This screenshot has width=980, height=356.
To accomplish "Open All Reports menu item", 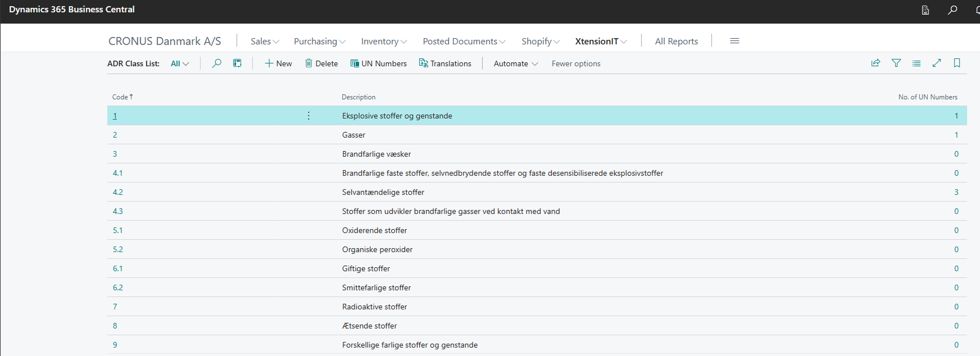I will click(x=676, y=42).
